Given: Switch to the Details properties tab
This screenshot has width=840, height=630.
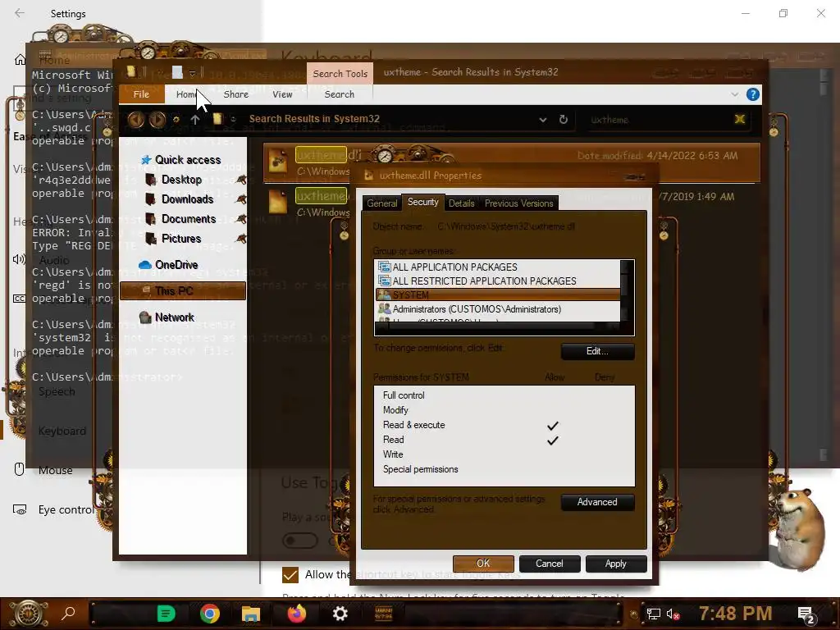Looking at the screenshot, I should (461, 203).
